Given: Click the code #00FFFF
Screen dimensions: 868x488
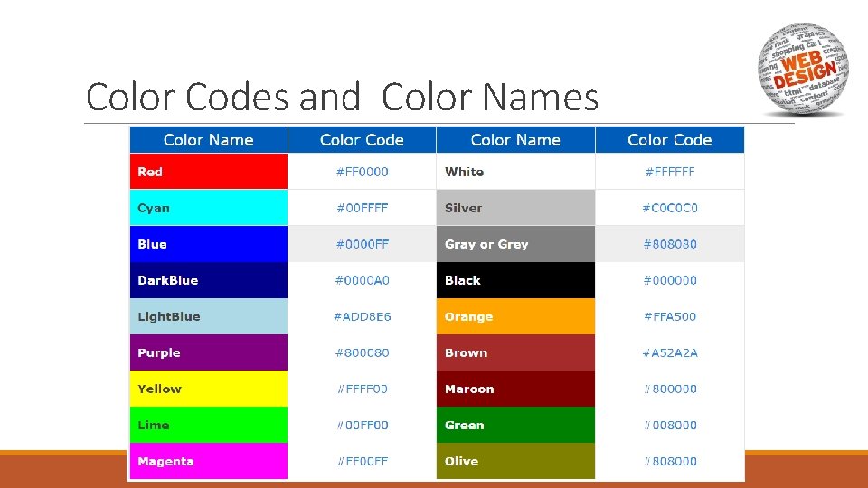Looking at the screenshot, I should [362, 208].
